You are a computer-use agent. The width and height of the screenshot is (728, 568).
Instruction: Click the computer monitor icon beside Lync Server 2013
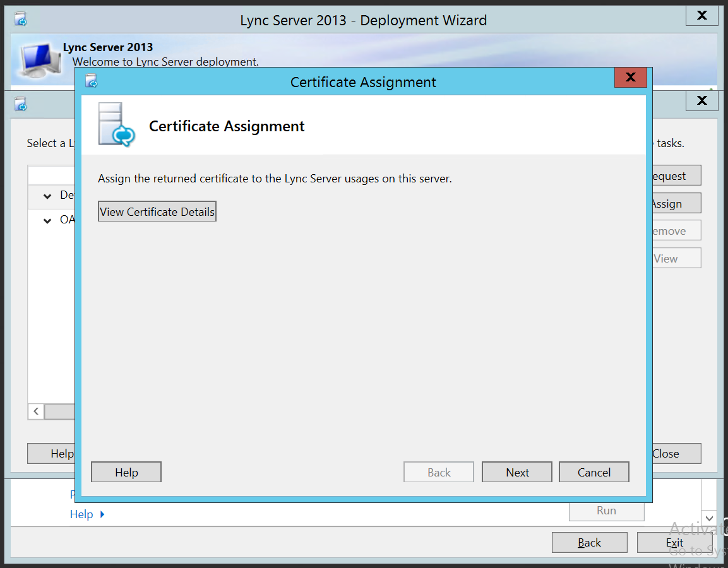coord(41,61)
